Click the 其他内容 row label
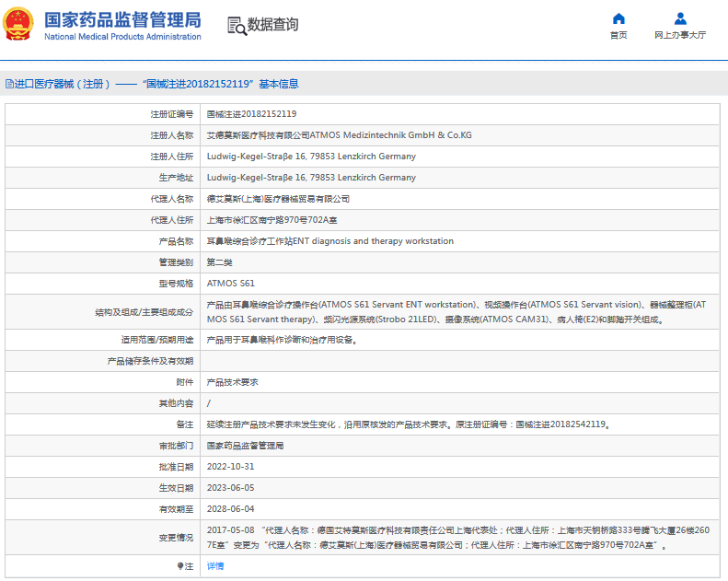Screen dimensions: 728x581 pyautogui.click(x=176, y=403)
